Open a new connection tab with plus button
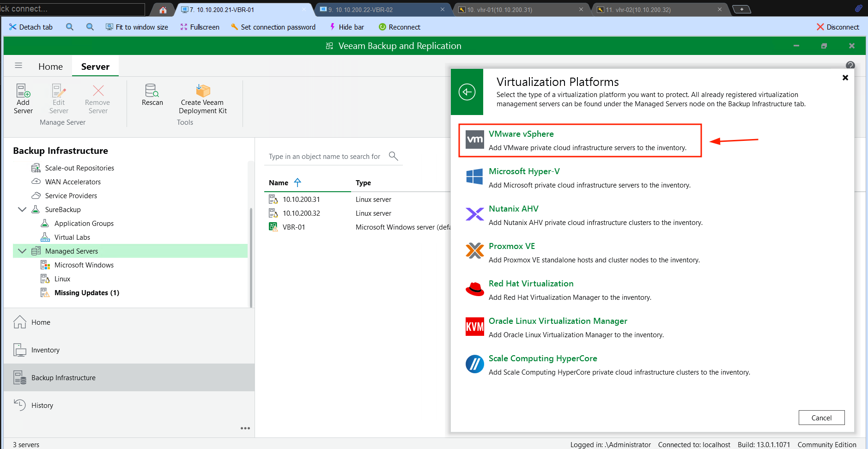The height and width of the screenshot is (449, 868). tap(741, 9)
